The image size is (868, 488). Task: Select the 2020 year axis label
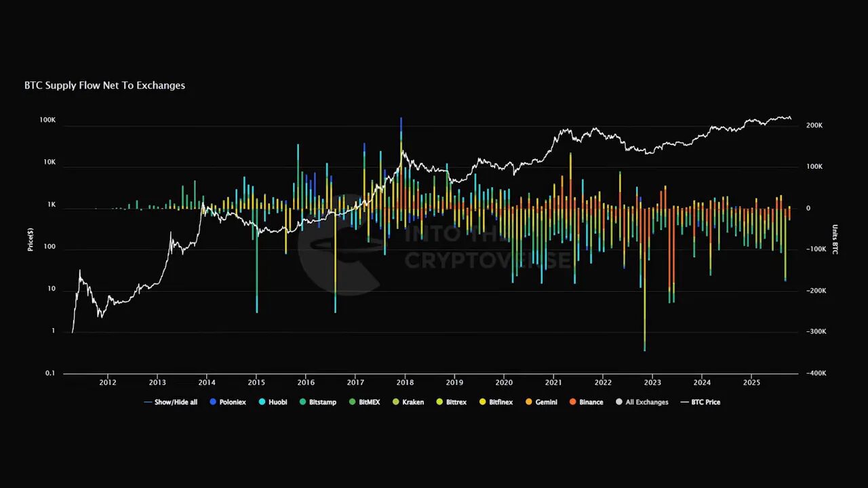tap(503, 382)
